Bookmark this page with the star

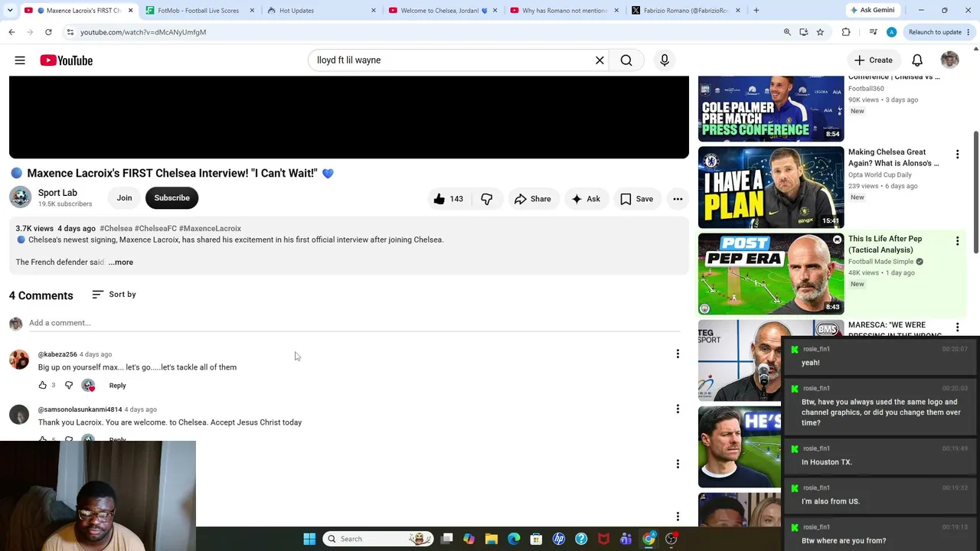[x=820, y=32]
